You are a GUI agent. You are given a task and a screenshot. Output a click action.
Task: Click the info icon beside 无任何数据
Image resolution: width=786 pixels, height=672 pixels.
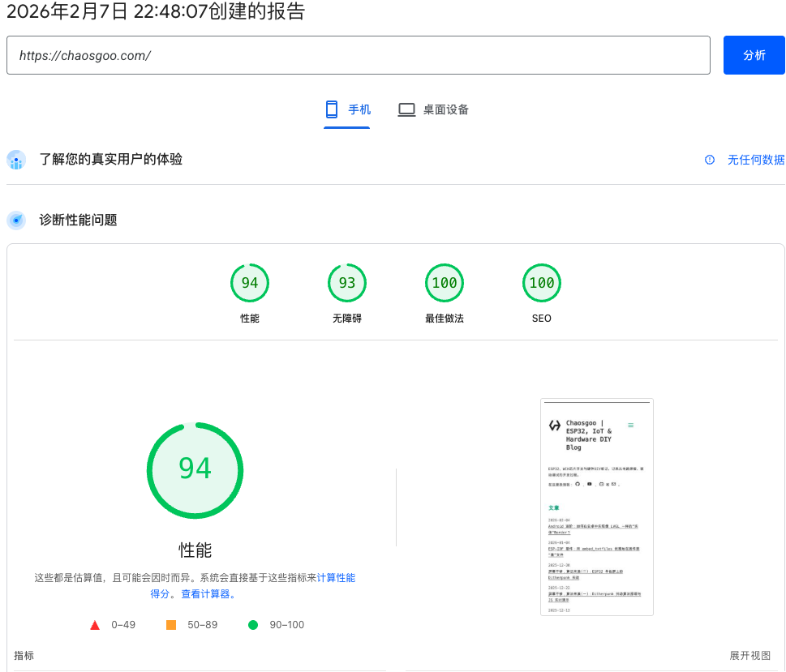pos(711,161)
